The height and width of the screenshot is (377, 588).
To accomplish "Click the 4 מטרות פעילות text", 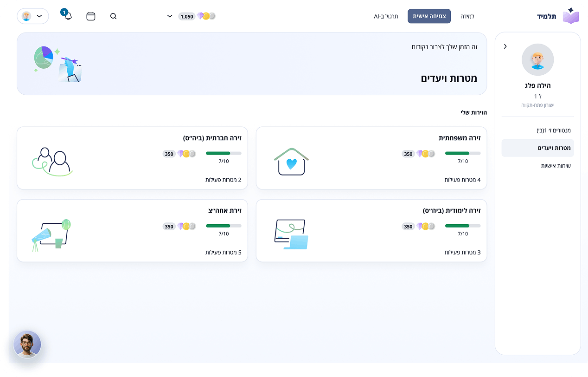I will (x=462, y=180).
